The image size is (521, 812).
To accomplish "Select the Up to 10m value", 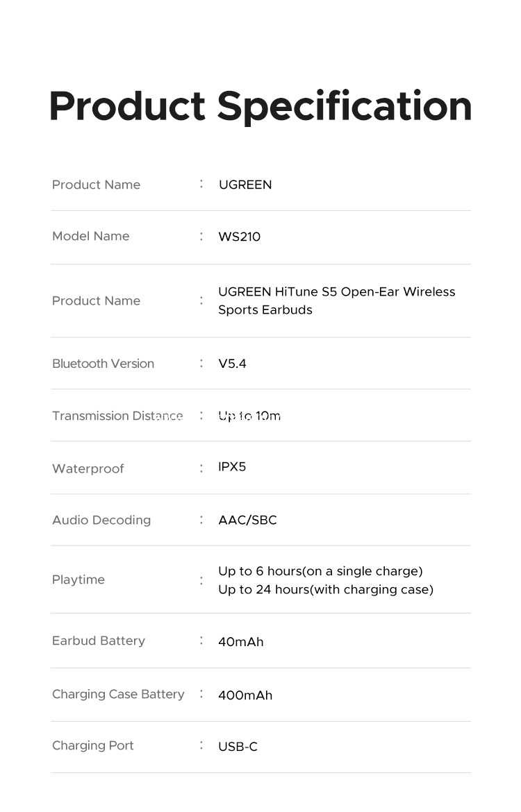I will tap(249, 416).
